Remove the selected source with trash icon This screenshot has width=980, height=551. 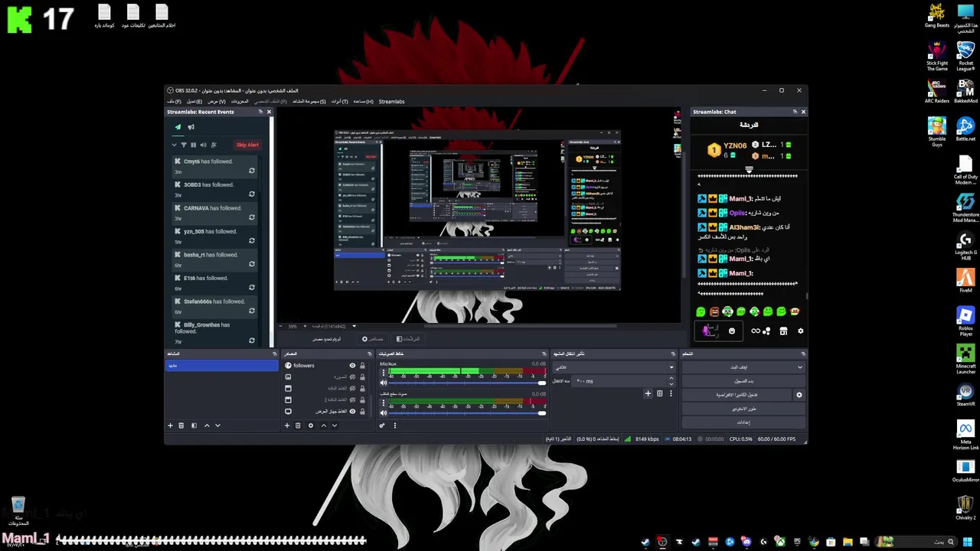298,425
